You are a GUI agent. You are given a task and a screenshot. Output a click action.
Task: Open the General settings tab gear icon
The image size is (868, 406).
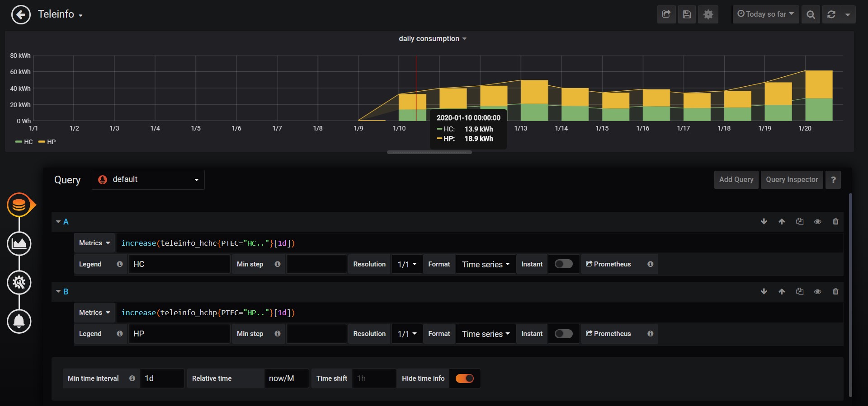19,283
